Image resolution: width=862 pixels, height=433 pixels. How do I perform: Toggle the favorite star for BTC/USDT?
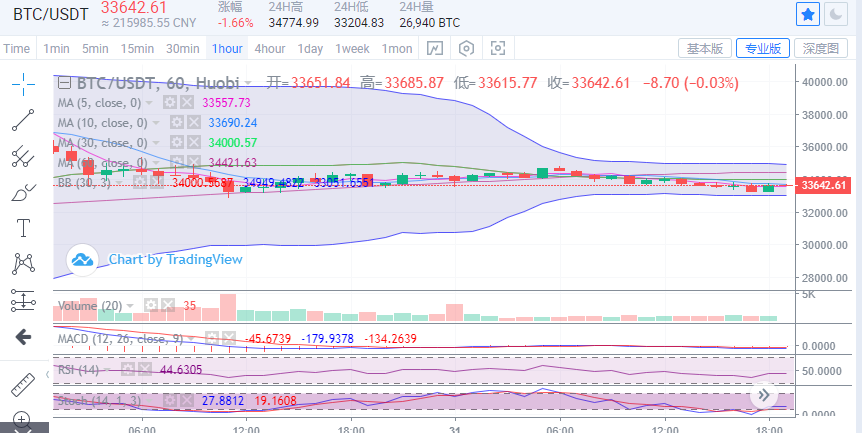click(x=808, y=14)
